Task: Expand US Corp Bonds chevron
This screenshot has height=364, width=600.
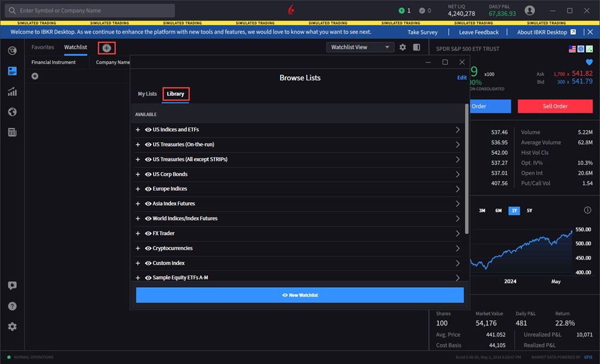Action: (458, 175)
